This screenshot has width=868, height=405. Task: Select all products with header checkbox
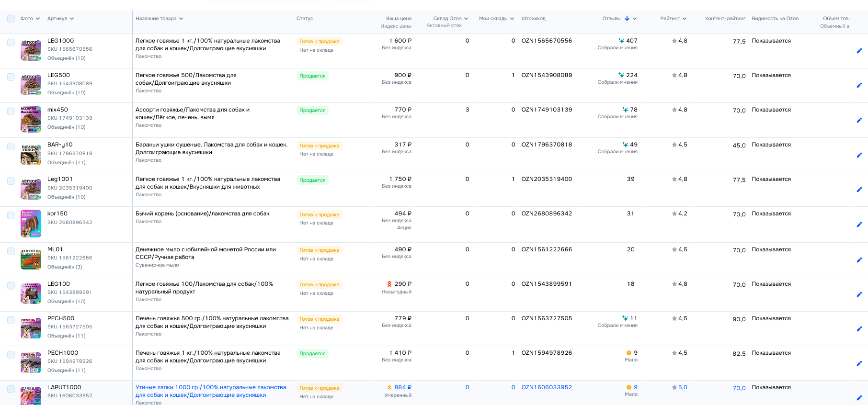[11, 19]
